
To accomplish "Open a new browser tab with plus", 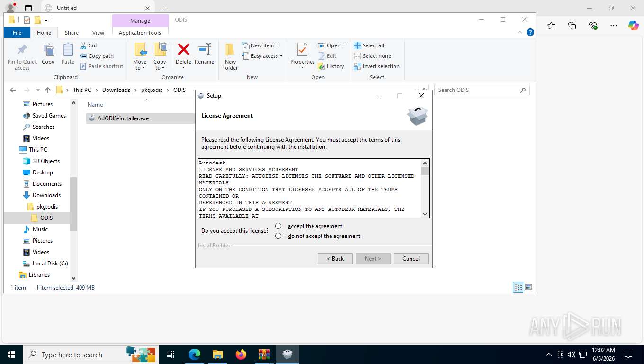I will [x=165, y=8].
